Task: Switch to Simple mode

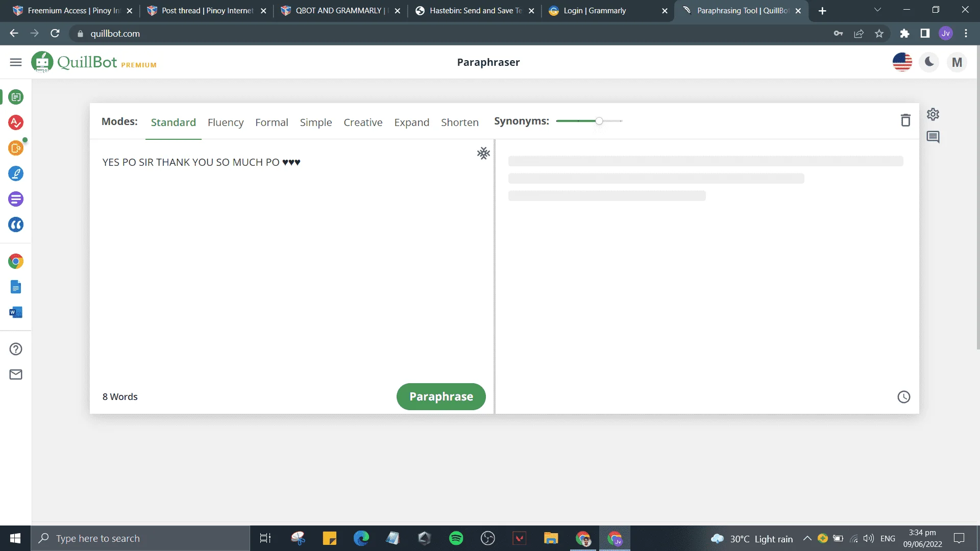Action: pos(316,122)
